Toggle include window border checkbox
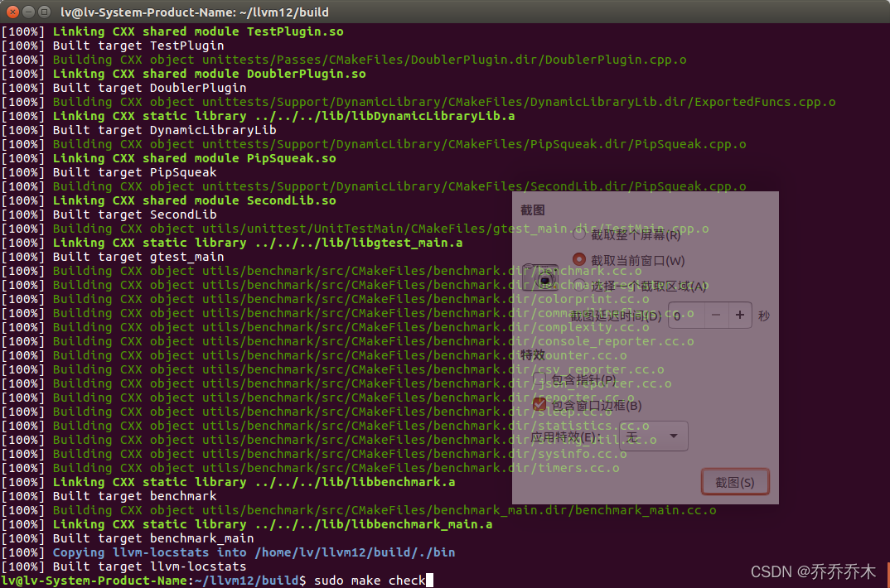The image size is (890, 588). pos(539,405)
